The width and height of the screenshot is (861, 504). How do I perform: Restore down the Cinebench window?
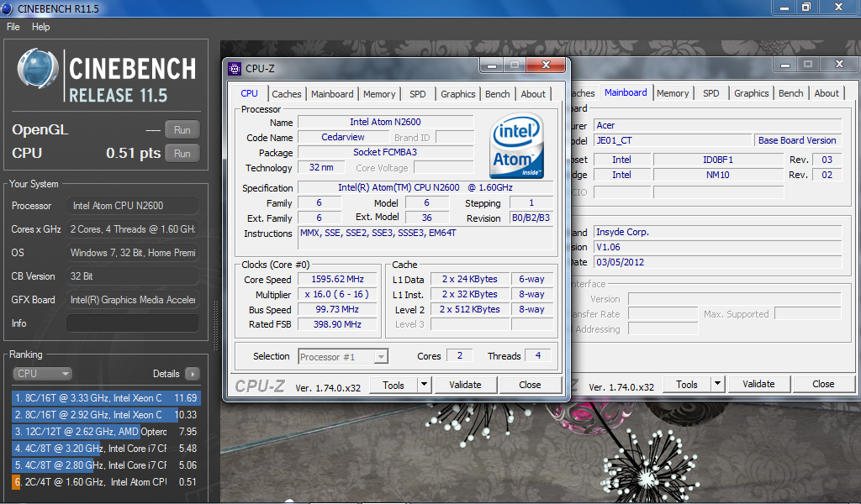pyautogui.click(x=806, y=7)
